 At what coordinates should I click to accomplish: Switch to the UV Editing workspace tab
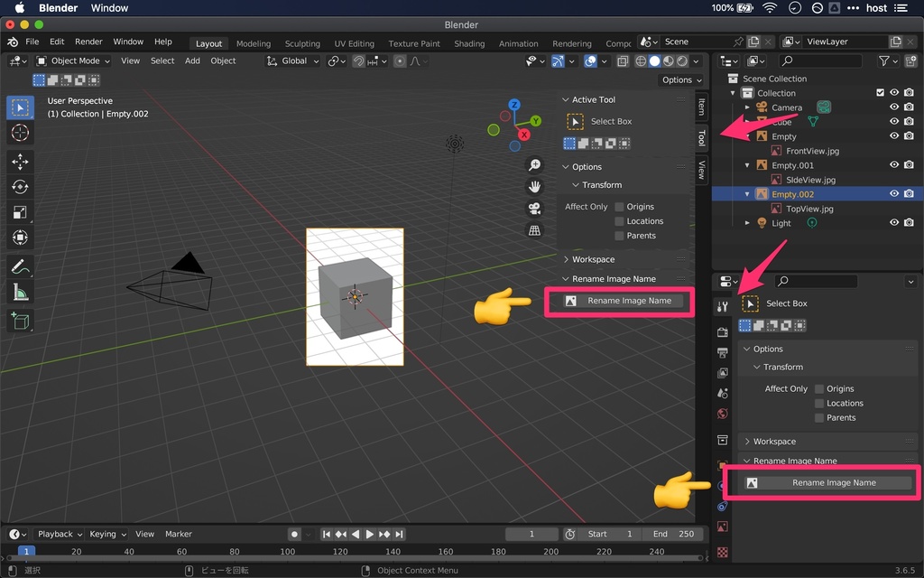tap(354, 42)
